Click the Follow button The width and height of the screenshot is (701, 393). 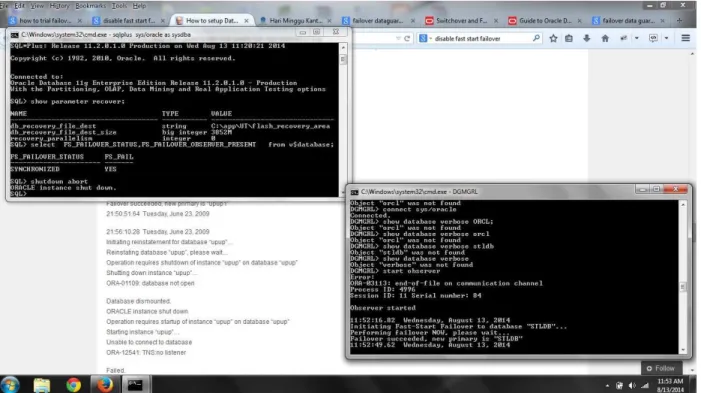(661, 368)
